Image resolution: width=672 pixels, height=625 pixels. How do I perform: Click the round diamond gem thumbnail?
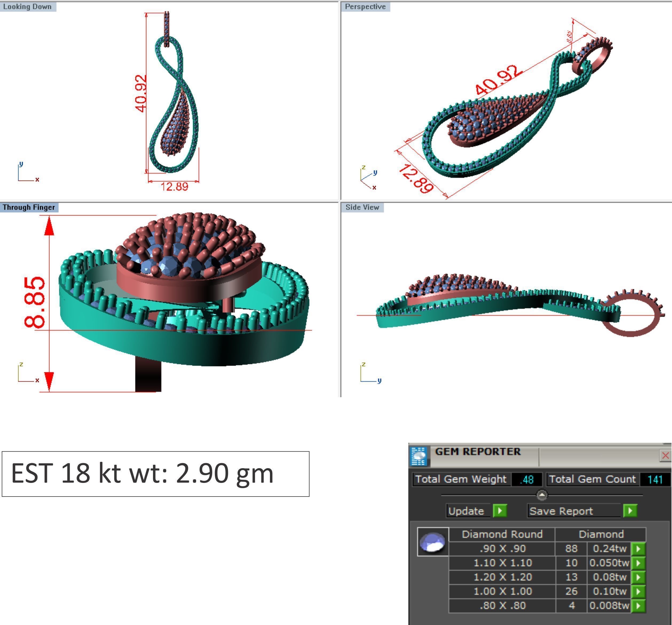(433, 541)
